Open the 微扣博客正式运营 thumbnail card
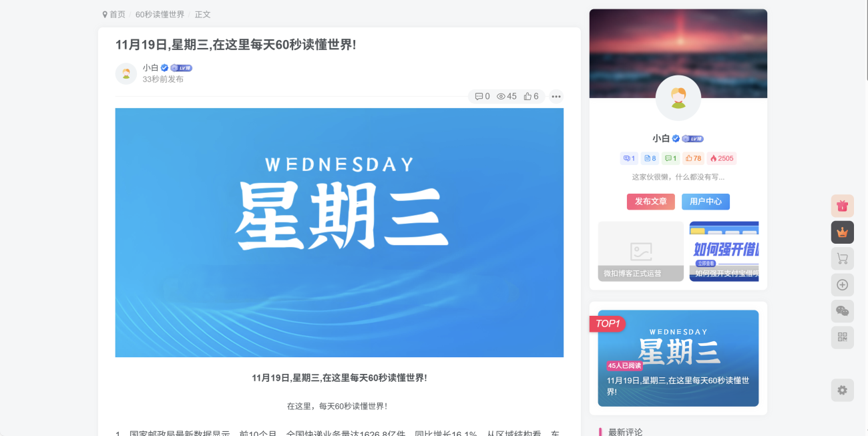 coord(641,251)
